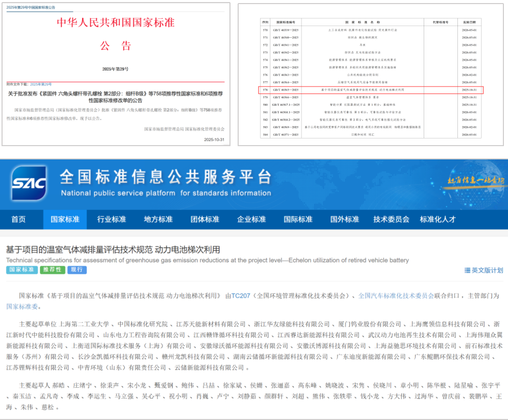Select the 国家标准 navigation tab
Viewport: 508px width, 420px height.
click(x=65, y=219)
